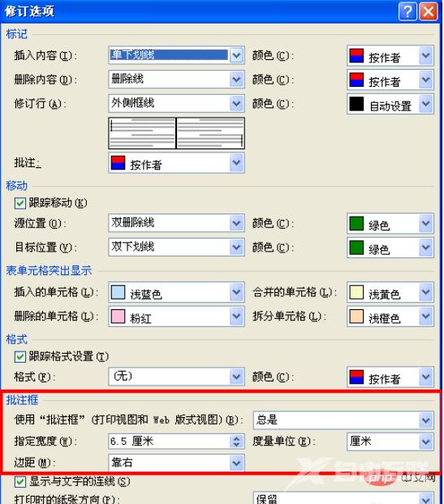Image resolution: width=444 pixels, height=504 pixels.
Task: Open the 批注 color dropdown
Action: click(x=176, y=163)
